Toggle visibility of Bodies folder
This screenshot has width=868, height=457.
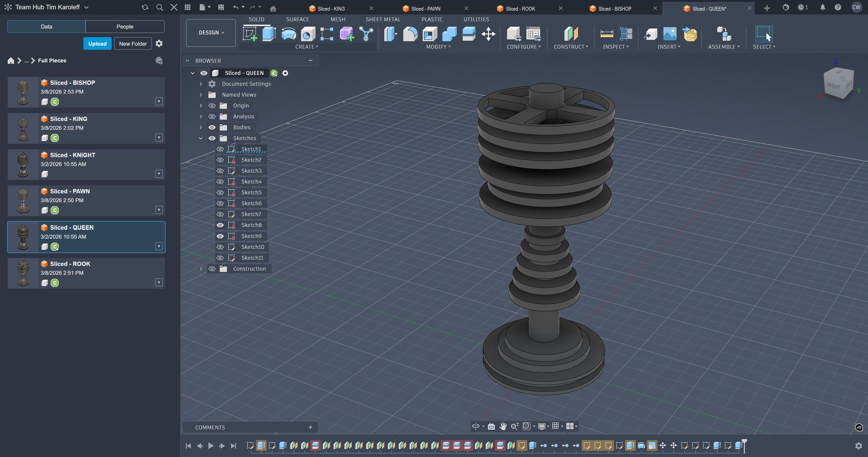pos(212,128)
